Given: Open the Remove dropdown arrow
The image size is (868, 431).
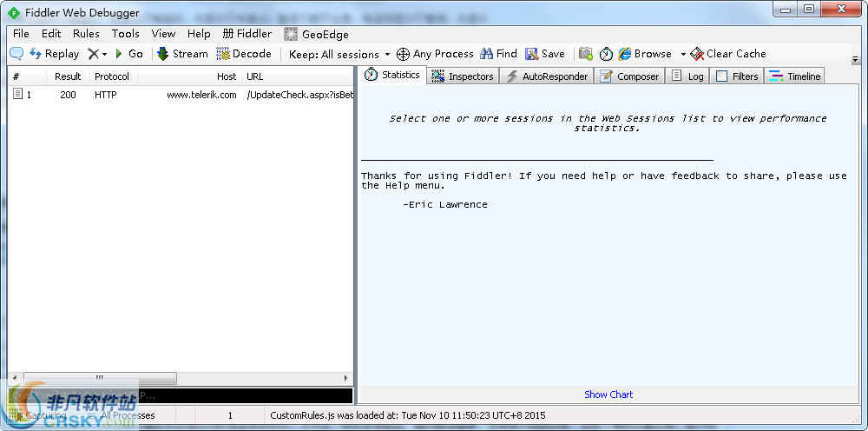Looking at the screenshot, I should [x=104, y=54].
